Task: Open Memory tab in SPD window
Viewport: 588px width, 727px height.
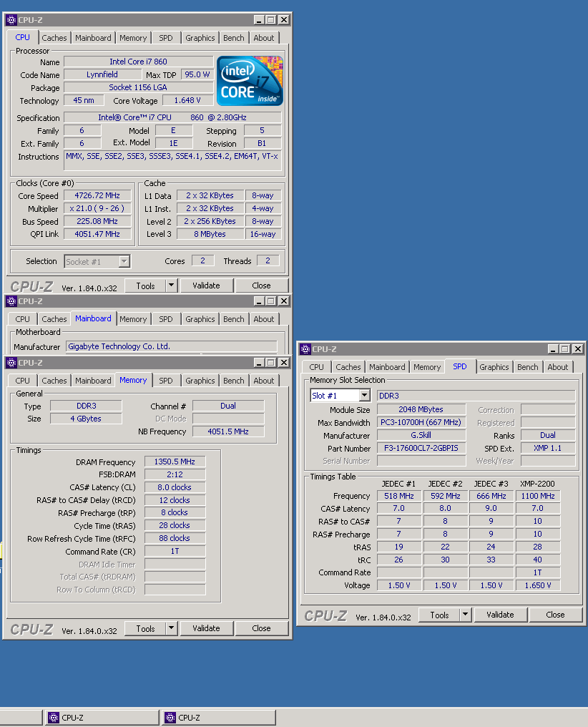Action: pyautogui.click(x=427, y=367)
